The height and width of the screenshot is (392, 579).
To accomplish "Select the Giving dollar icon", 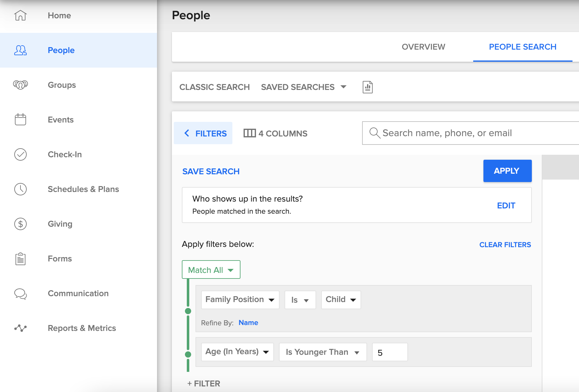I will point(20,224).
